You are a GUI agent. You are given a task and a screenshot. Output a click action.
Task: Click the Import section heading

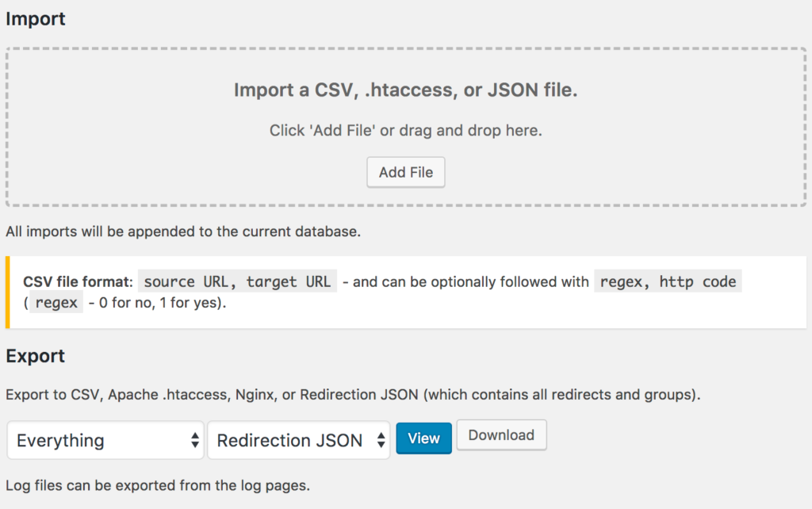[35, 18]
